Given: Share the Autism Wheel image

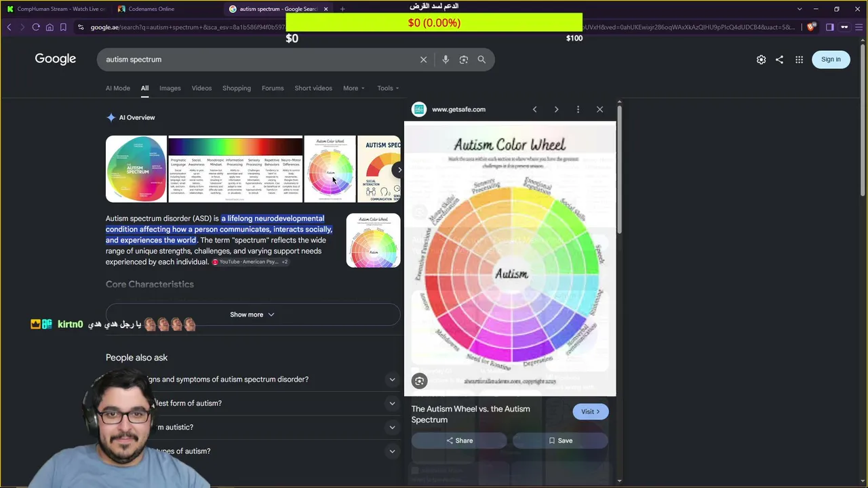Looking at the screenshot, I should point(459,441).
